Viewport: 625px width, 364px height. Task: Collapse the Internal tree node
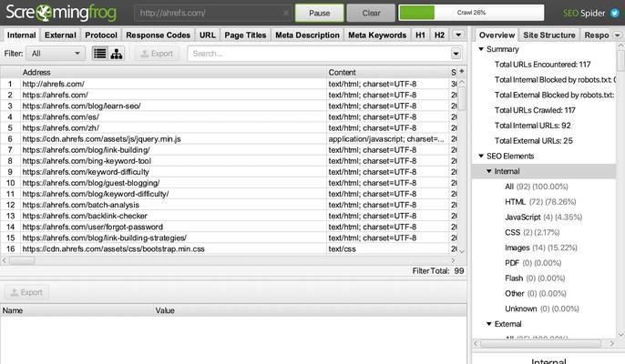[x=489, y=171]
